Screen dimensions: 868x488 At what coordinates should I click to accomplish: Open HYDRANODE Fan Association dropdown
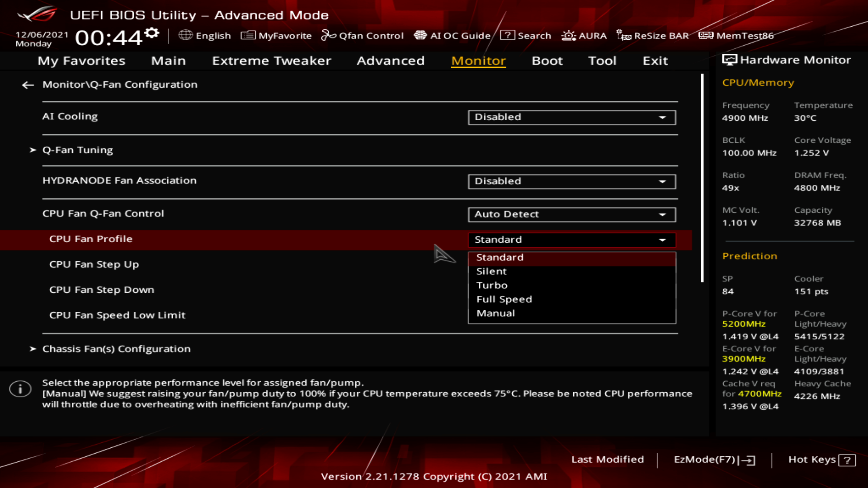(571, 182)
